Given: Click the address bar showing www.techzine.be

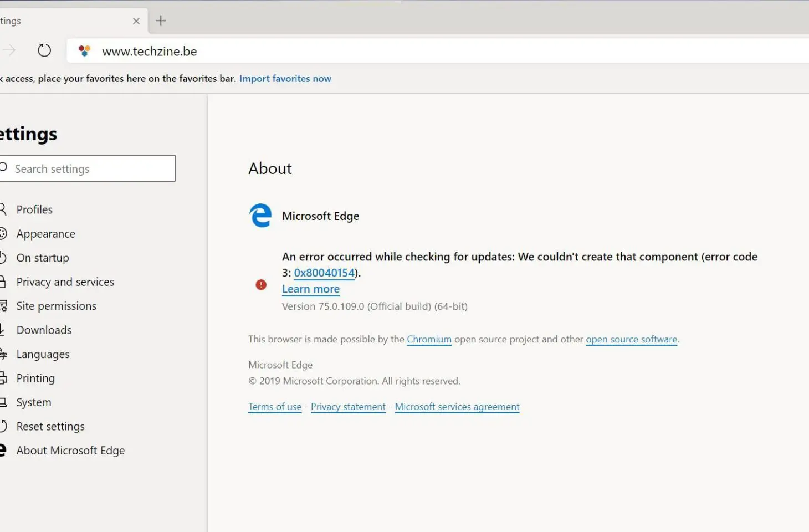Looking at the screenshot, I should click(149, 51).
